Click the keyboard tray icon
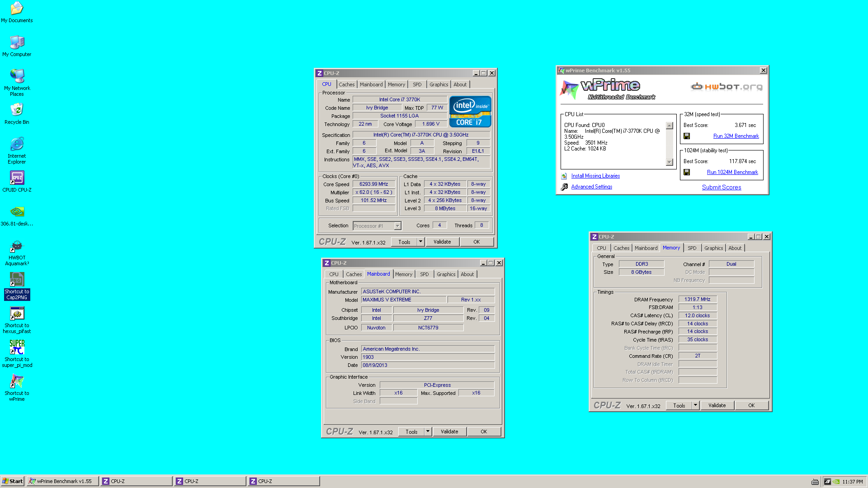 click(815, 482)
